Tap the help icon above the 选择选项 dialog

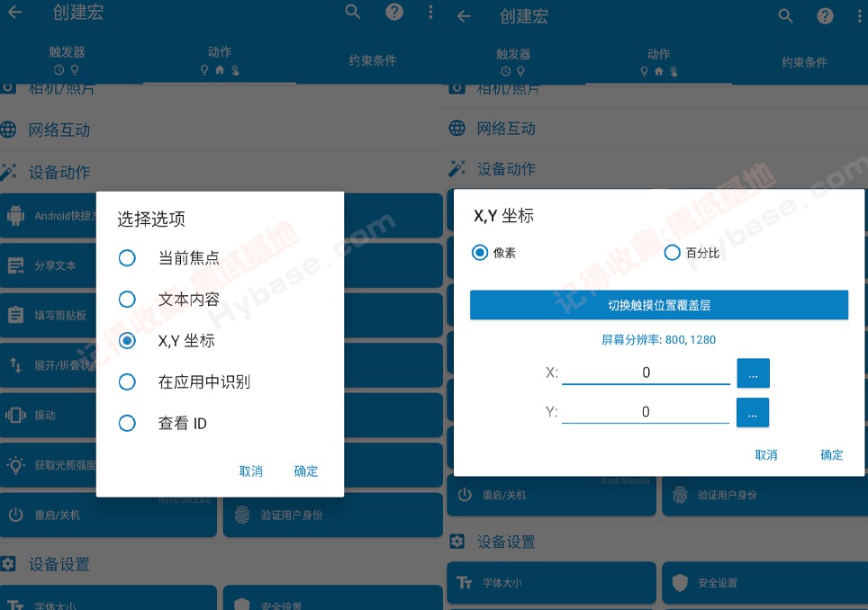pos(393,13)
